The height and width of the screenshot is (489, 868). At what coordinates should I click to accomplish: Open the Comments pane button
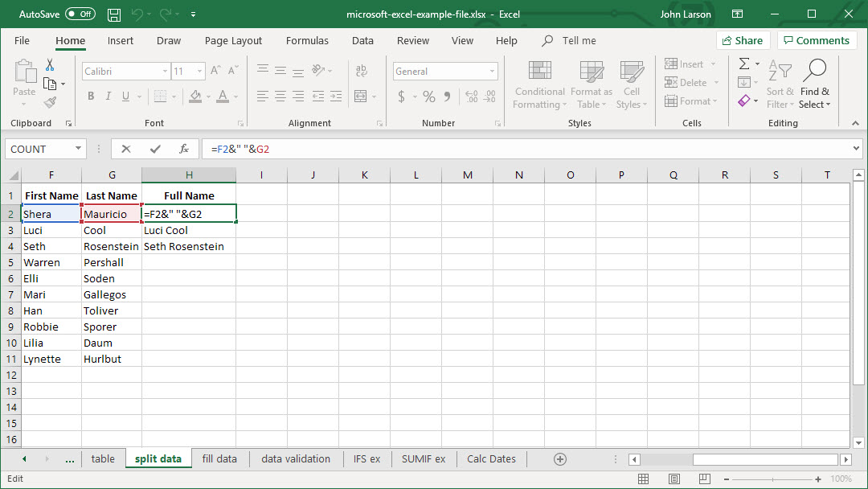pyautogui.click(x=814, y=41)
